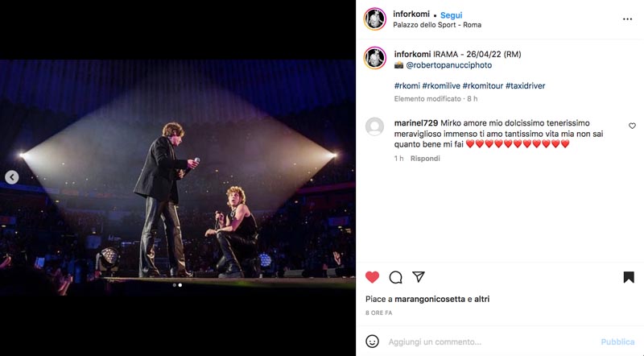Open Palazzo dello Sport - Roma location
This screenshot has height=356, width=644.
tap(437, 25)
